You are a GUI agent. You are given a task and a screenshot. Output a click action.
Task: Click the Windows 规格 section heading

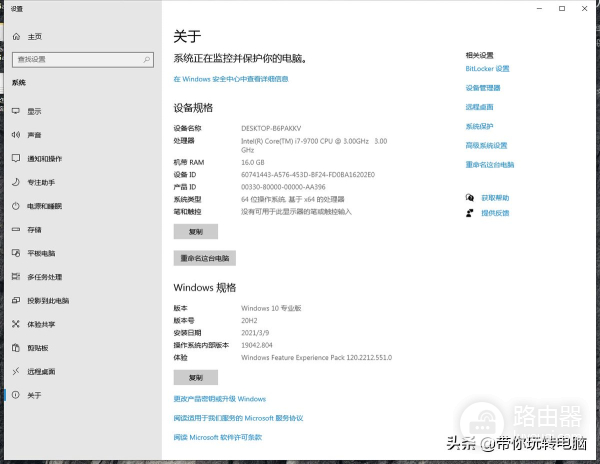point(205,287)
